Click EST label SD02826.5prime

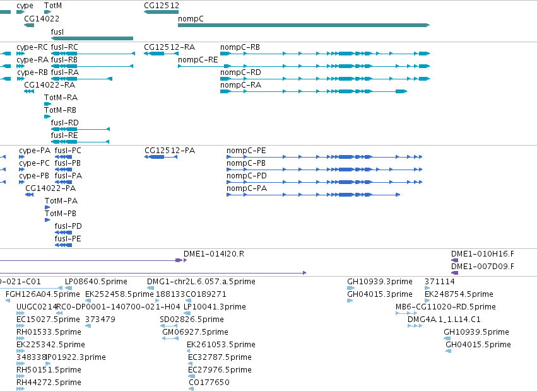click(x=192, y=320)
